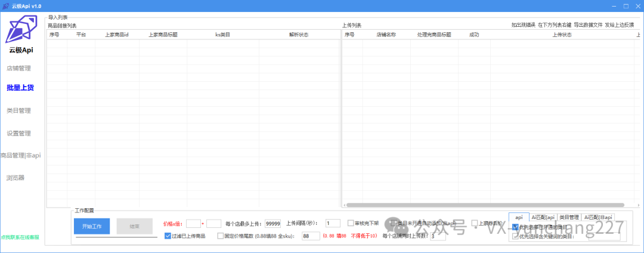Open 商品管理|非api in the sidebar
The width and height of the screenshot is (644, 253).
20,155
